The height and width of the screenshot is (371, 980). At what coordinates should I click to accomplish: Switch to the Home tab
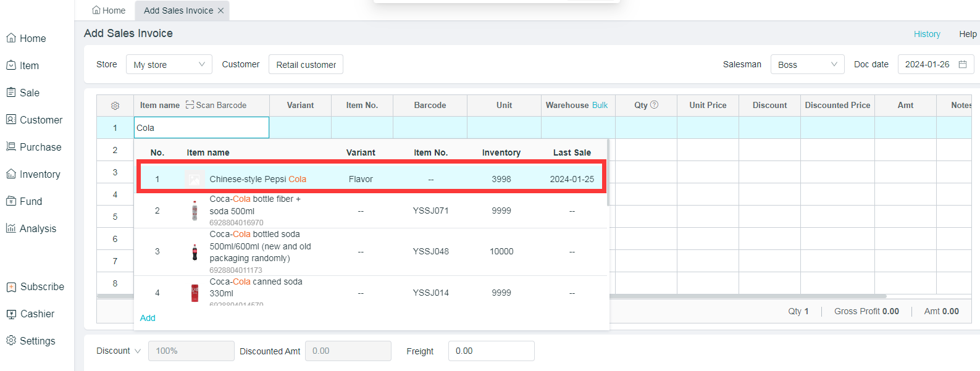pyautogui.click(x=109, y=10)
